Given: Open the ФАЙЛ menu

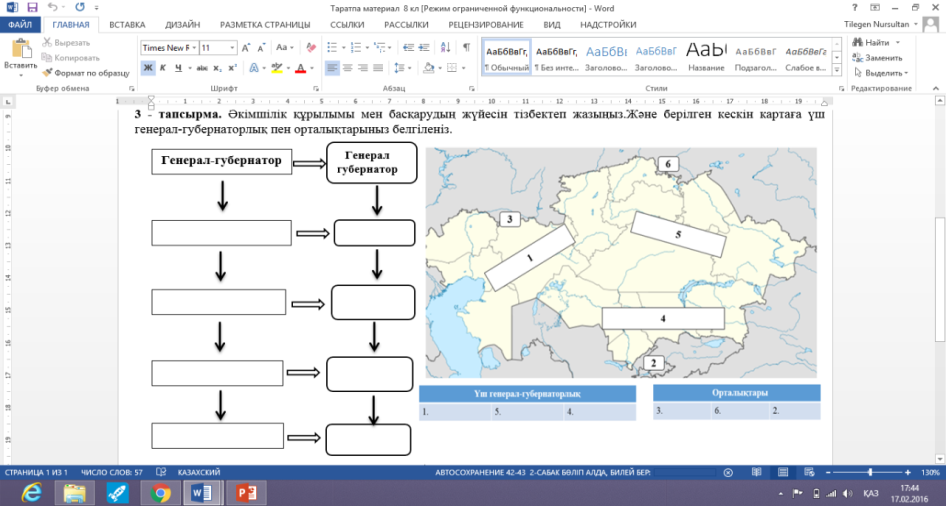Looking at the screenshot, I should (x=21, y=25).
